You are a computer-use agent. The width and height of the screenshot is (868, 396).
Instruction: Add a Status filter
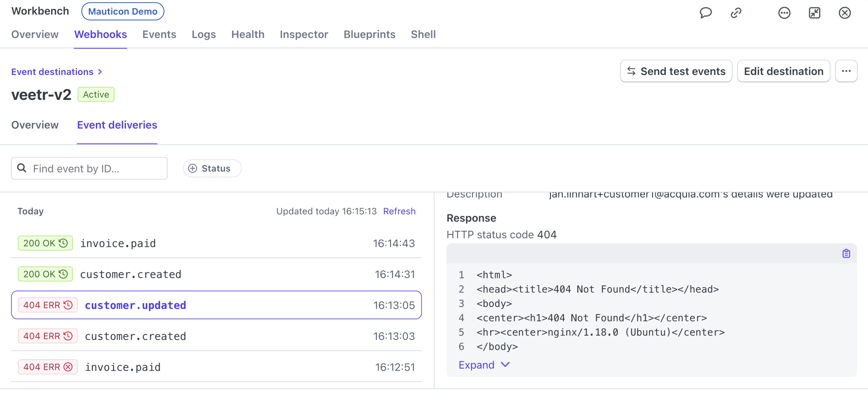(212, 168)
